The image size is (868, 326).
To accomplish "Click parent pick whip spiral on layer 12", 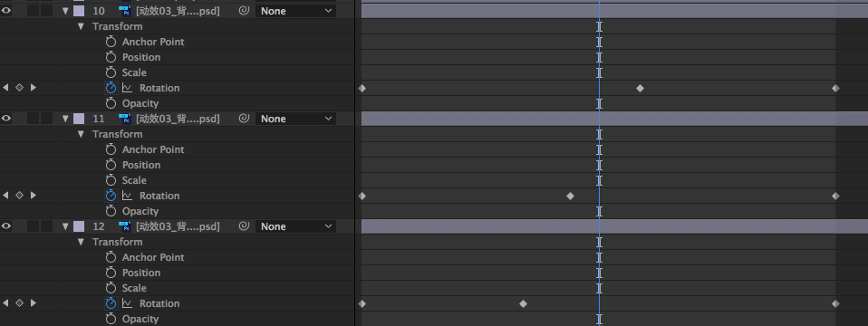I will click(244, 226).
